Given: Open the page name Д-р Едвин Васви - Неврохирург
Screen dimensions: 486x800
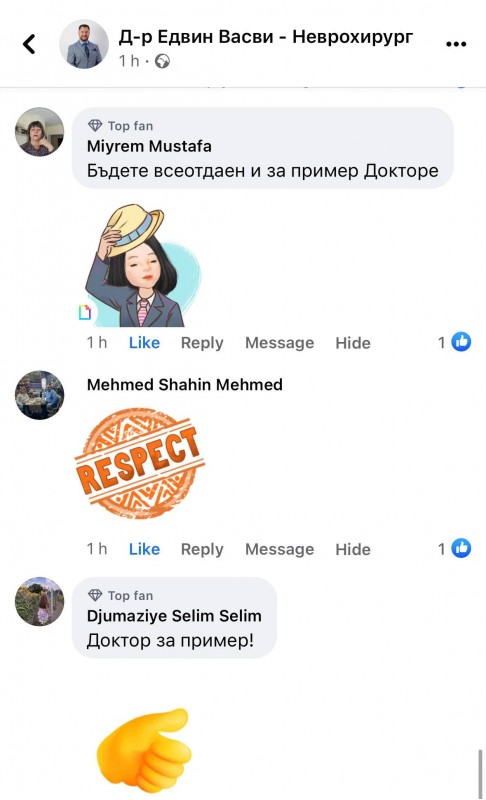Looking at the screenshot, I should pyautogui.click(x=266, y=37).
